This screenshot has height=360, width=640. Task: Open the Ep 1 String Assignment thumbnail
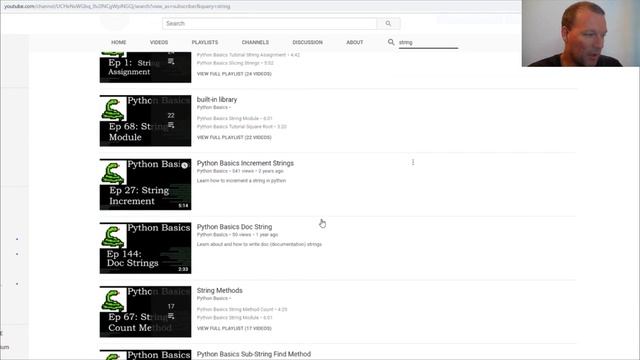pos(145,67)
